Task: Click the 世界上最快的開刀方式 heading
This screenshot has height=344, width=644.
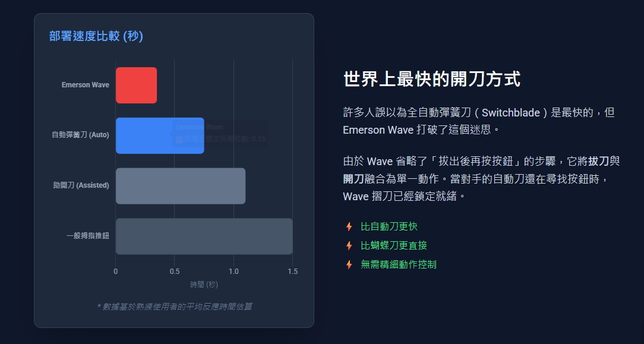Action: 432,79
